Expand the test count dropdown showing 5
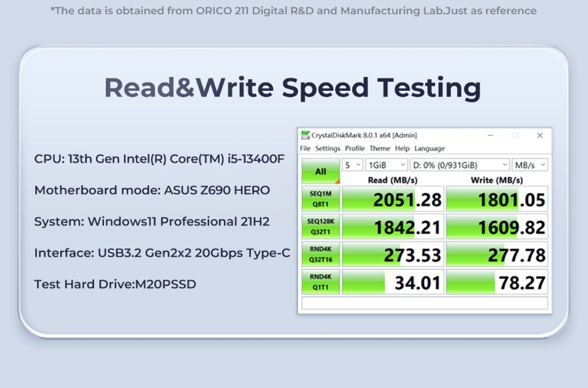Screen dimensions: 588x388 (x=353, y=165)
